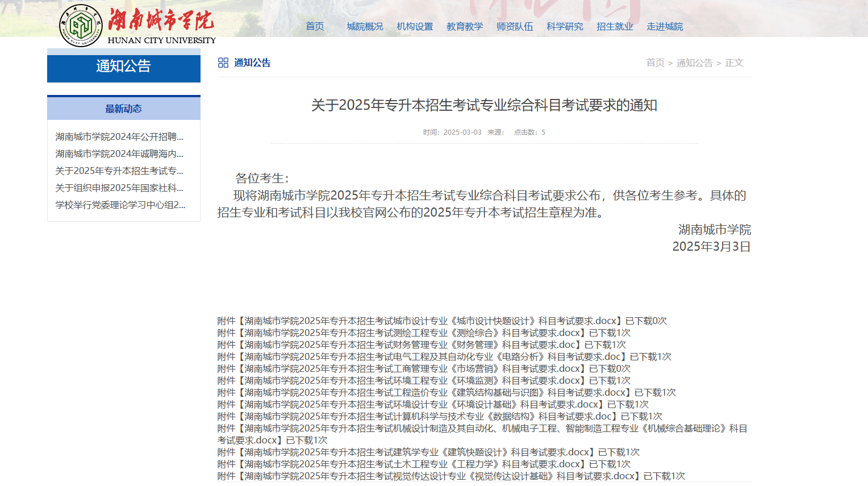The height and width of the screenshot is (486, 868).
Task: Download the 机械综合基础理论 attachment
Action: coord(482,434)
